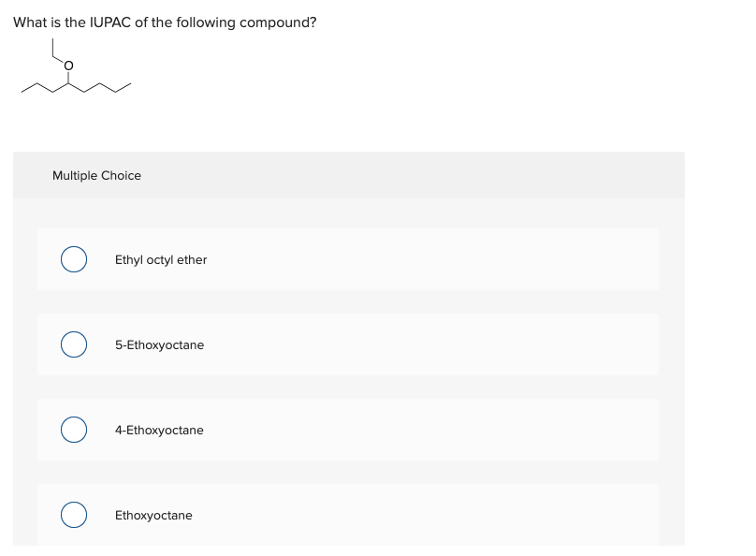Screen dimensions: 756x556
Task: Click the answer text Ethoxyoctane
Action: [x=153, y=514]
